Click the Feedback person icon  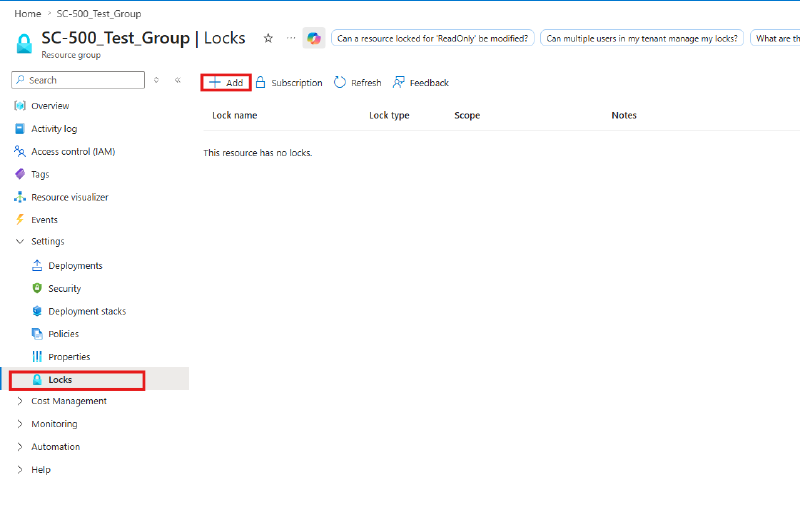coord(398,82)
